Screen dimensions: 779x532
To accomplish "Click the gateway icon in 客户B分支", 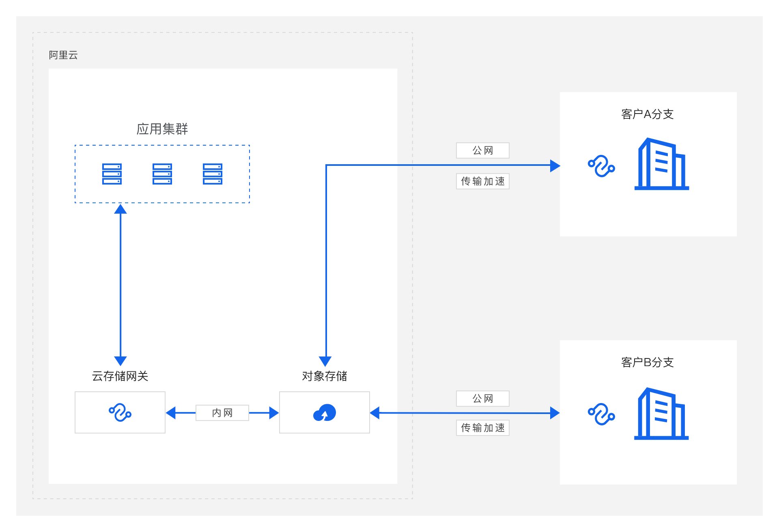I will 601,414.
